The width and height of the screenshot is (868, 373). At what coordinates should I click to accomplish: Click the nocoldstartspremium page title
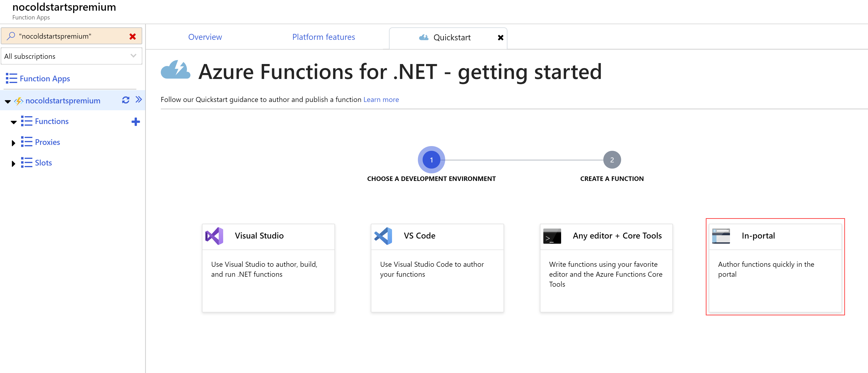point(64,7)
